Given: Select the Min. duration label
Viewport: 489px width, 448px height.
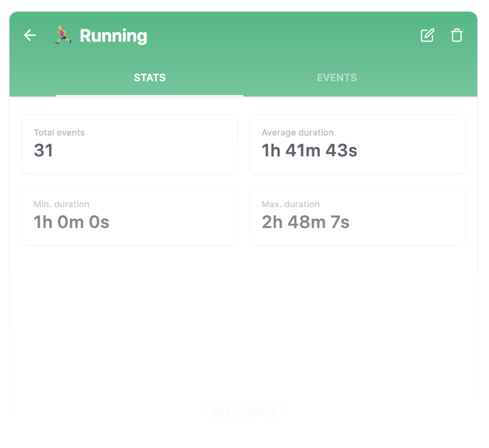Looking at the screenshot, I should 62,204.
